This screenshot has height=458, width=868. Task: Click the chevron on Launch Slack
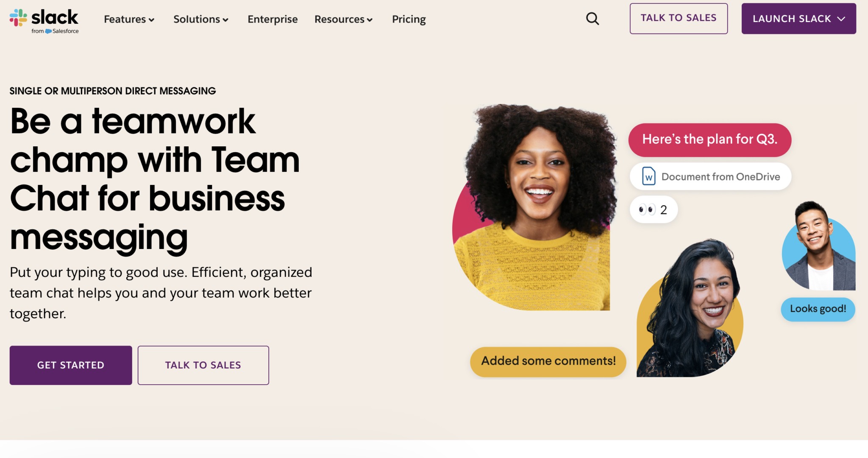coord(841,19)
